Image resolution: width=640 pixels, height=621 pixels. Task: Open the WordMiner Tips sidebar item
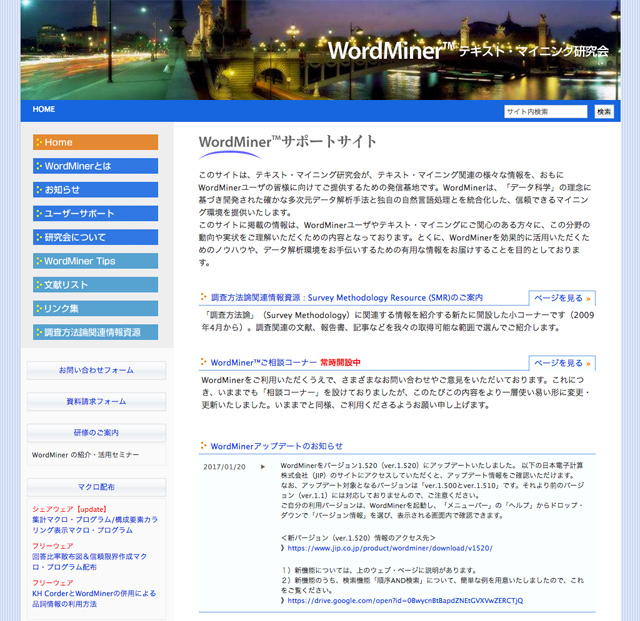(96, 260)
